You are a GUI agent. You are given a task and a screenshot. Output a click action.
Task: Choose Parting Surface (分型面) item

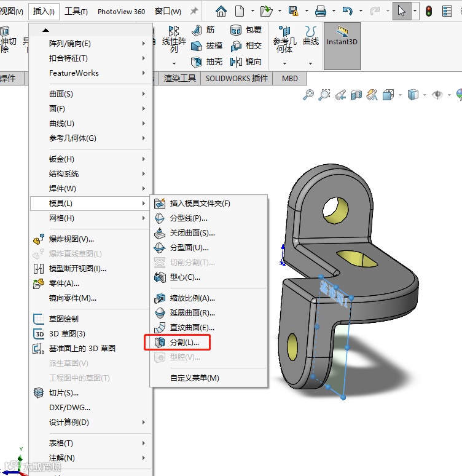(209, 248)
